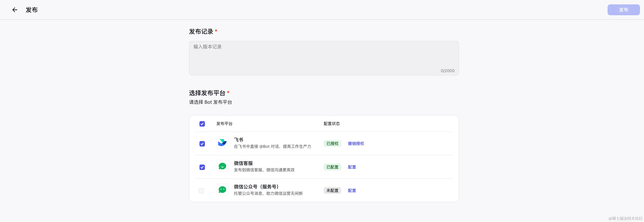Click the WeChat Official Account (微信公众号) icon
This screenshot has height=222, width=644.
pyautogui.click(x=222, y=190)
